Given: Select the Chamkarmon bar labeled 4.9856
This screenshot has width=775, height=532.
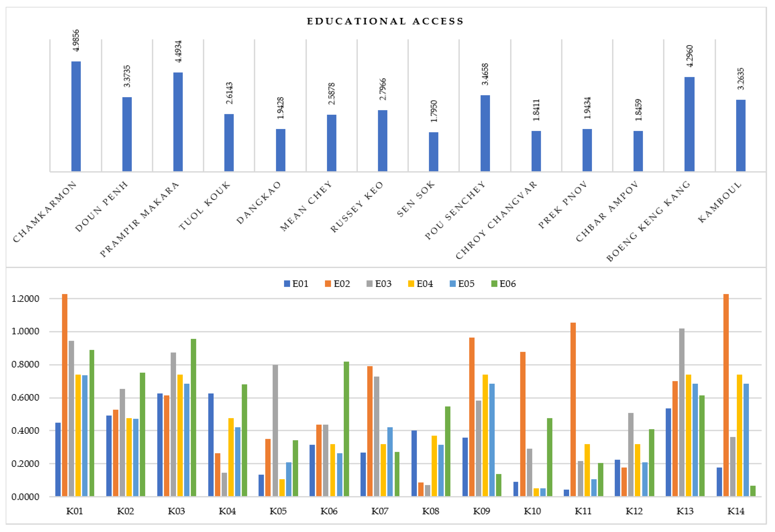Looking at the screenshot, I should click(76, 117).
